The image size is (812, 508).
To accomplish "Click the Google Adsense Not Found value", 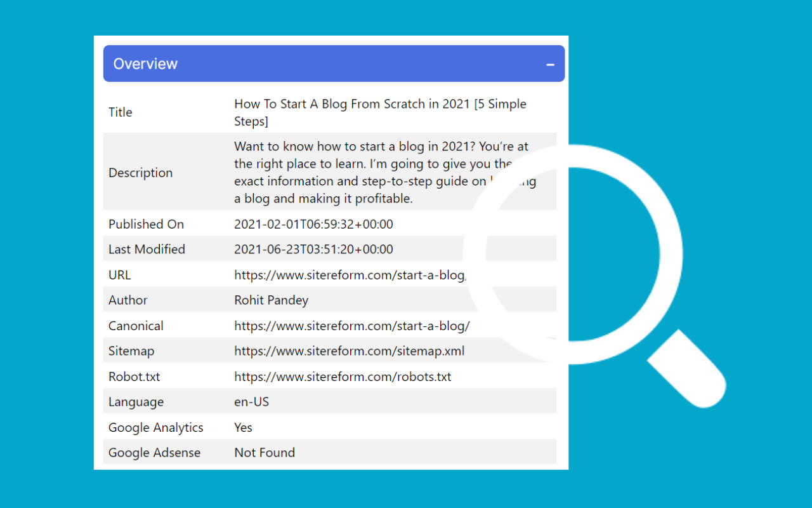I will pos(265,452).
